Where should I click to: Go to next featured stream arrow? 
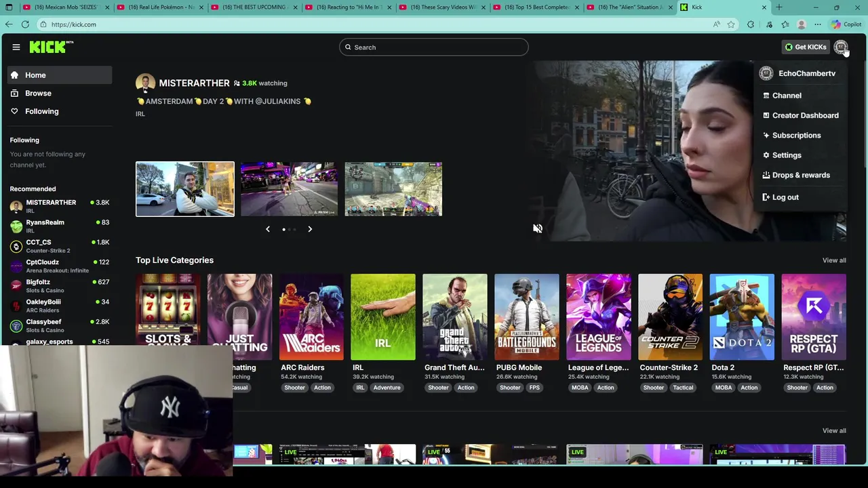tap(310, 229)
